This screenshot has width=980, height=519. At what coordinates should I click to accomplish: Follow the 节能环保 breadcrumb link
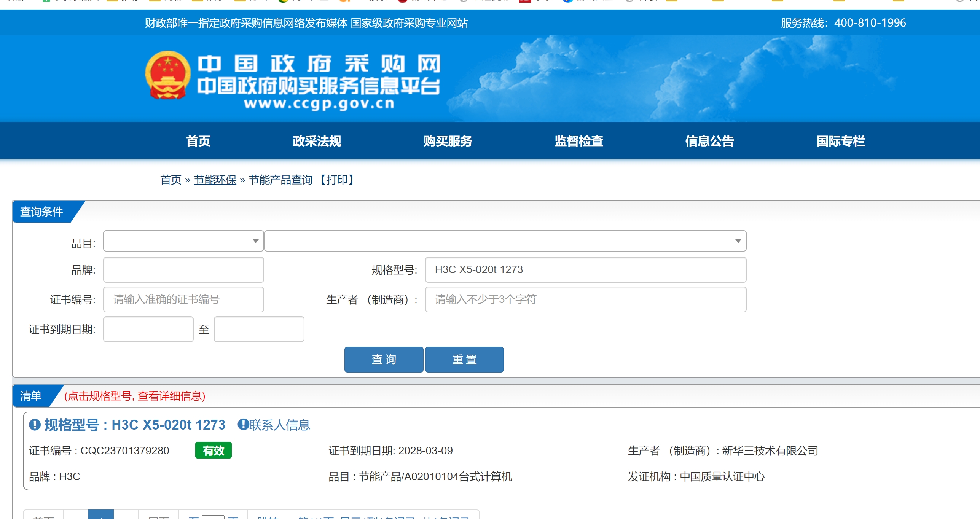[215, 180]
